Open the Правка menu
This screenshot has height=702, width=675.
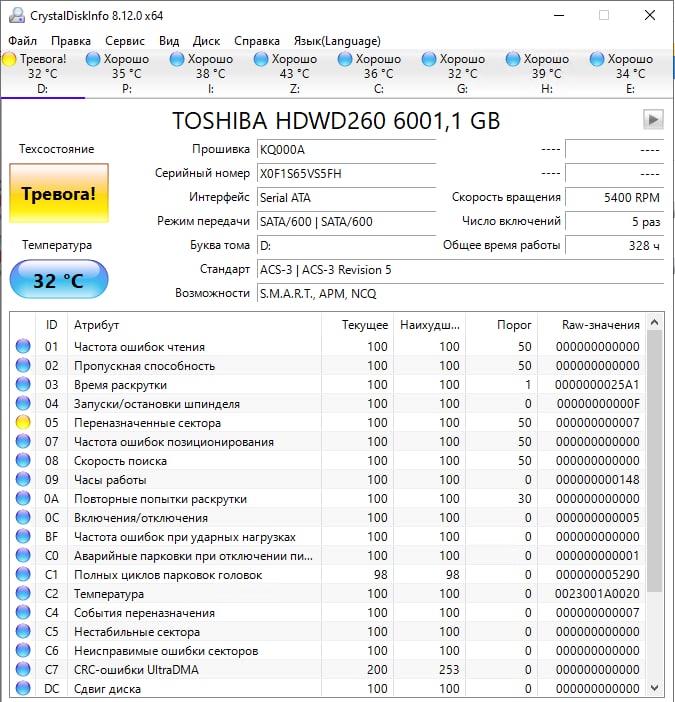(x=71, y=41)
